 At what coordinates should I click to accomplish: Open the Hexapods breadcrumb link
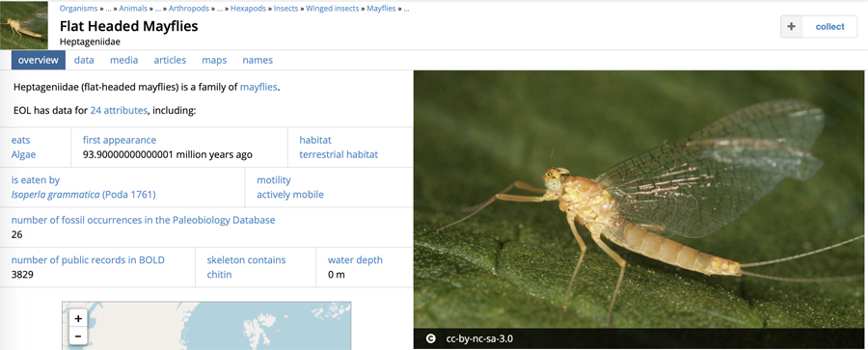point(249,9)
